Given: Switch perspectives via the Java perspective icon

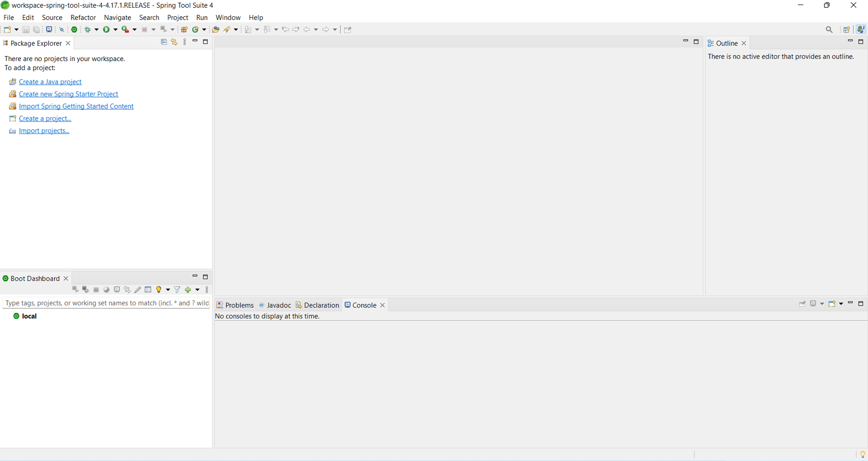Looking at the screenshot, I should click(x=861, y=29).
